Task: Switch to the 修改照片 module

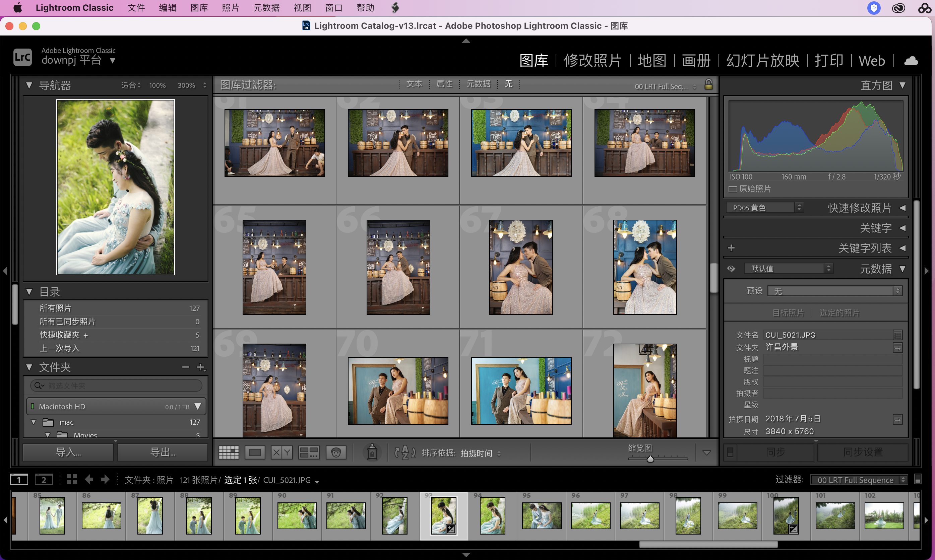Action: [x=593, y=60]
